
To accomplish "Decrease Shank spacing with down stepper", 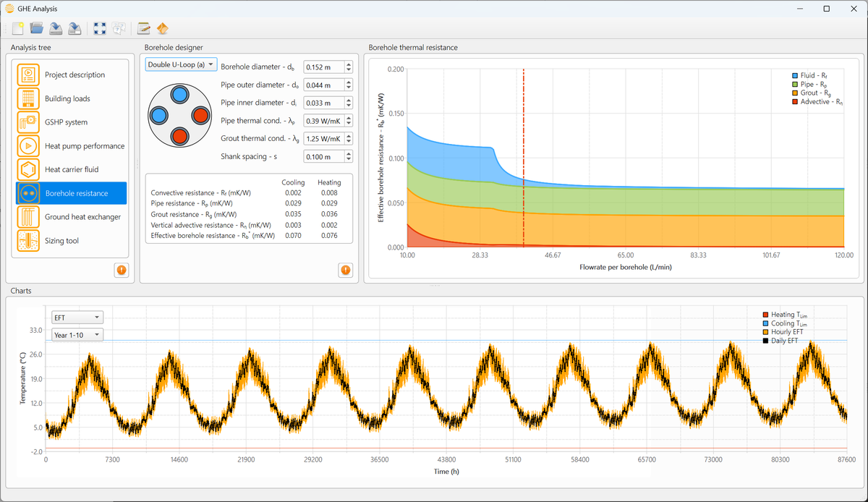I will point(349,160).
